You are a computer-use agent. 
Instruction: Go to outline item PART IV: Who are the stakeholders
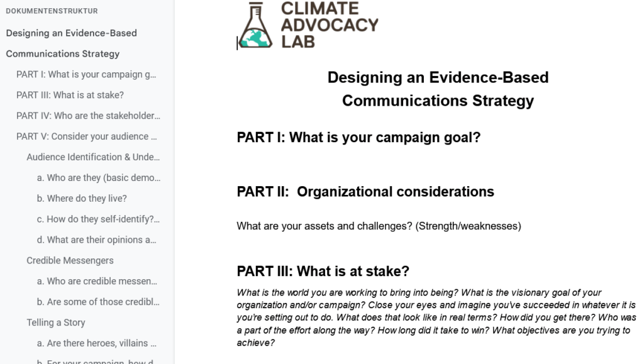tap(88, 116)
